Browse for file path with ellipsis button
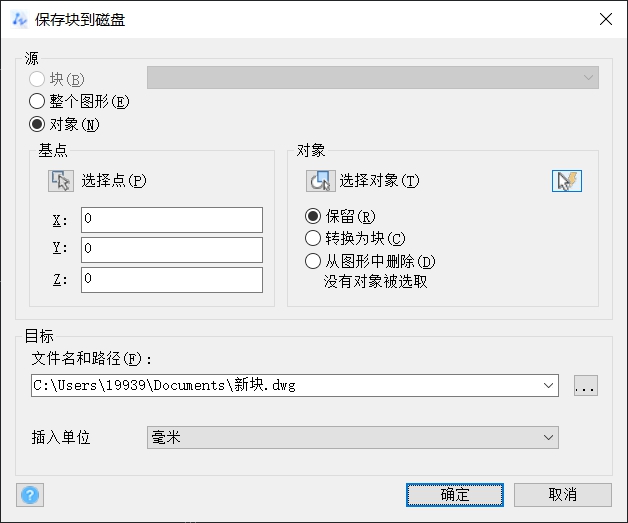 585,385
